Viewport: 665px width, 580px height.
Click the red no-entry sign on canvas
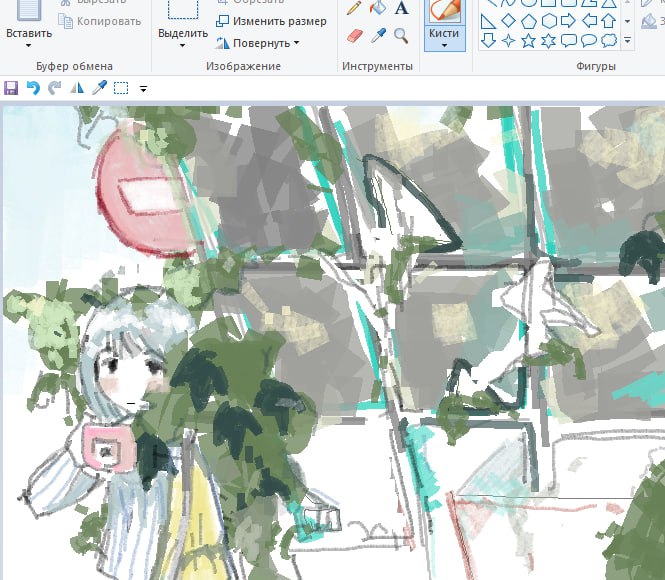click(x=146, y=192)
